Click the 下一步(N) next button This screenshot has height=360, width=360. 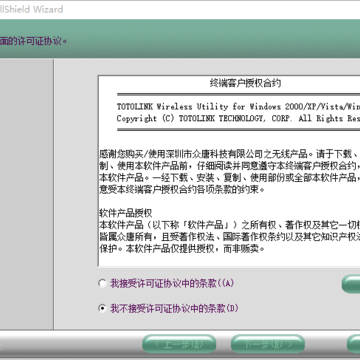tap(268, 344)
